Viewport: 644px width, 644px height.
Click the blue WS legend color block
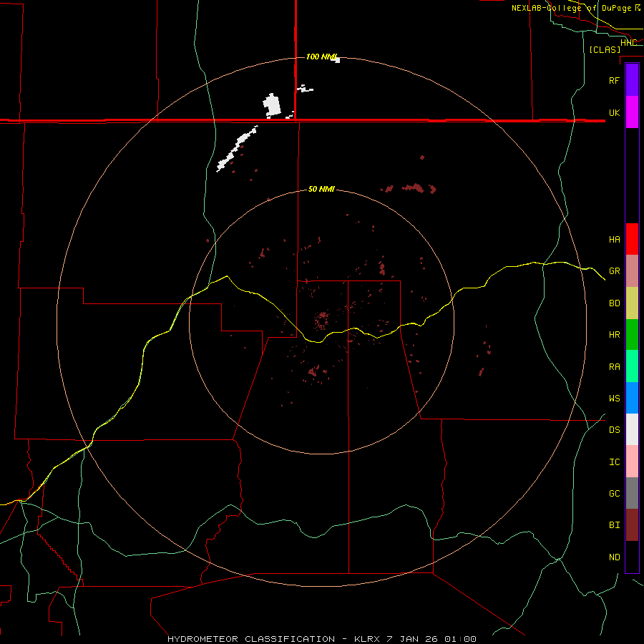click(632, 398)
